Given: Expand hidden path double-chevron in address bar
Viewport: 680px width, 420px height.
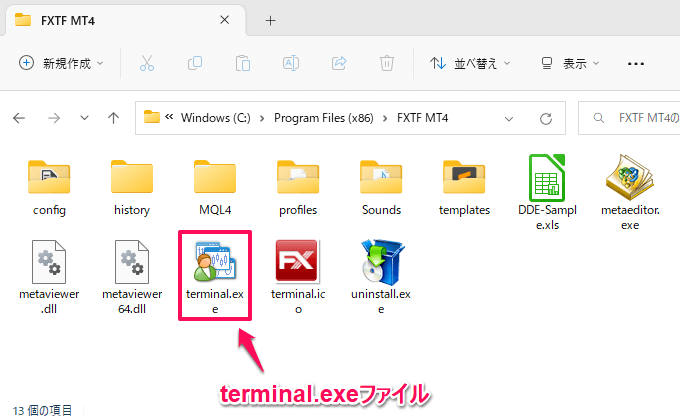Looking at the screenshot, I should [x=169, y=117].
